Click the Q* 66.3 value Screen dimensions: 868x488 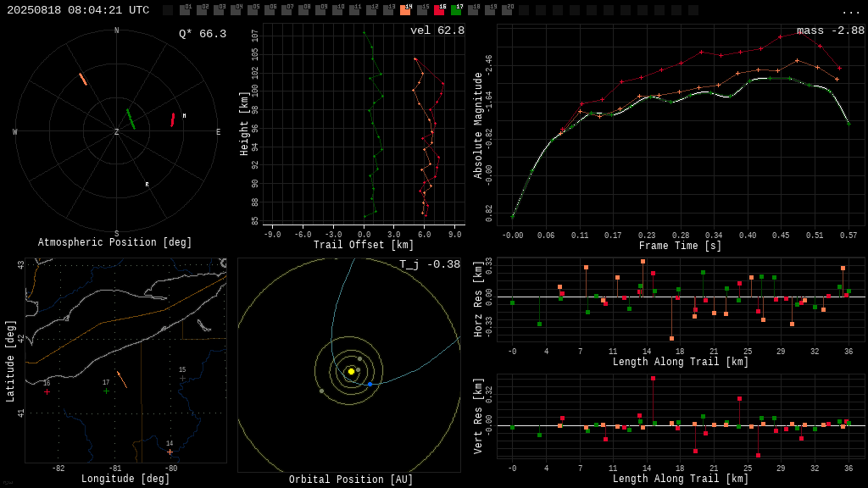point(203,34)
